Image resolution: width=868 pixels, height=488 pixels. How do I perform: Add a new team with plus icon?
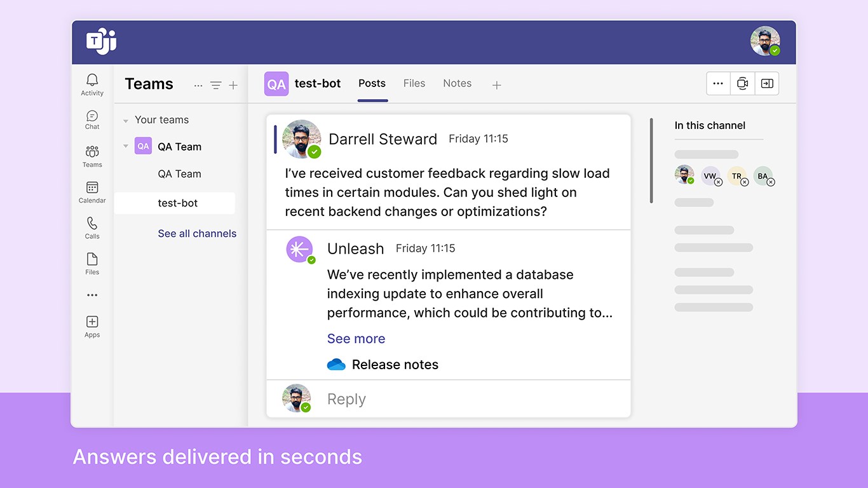(x=233, y=85)
